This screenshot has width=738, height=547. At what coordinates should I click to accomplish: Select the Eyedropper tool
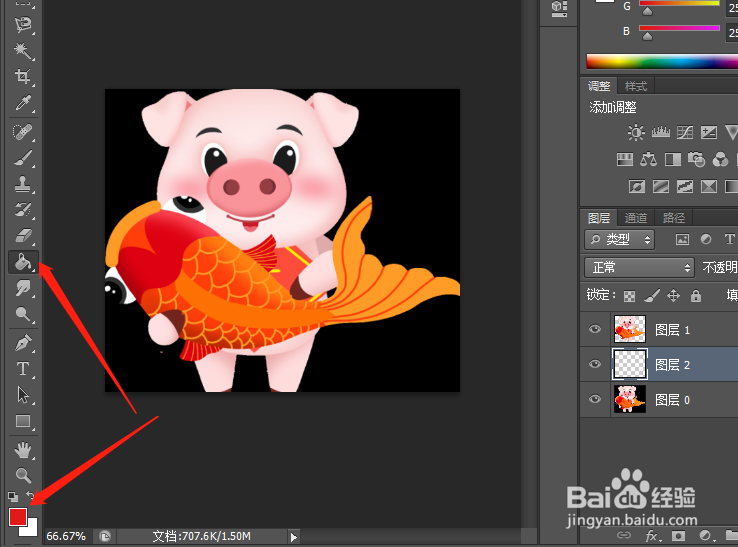(23, 103)
